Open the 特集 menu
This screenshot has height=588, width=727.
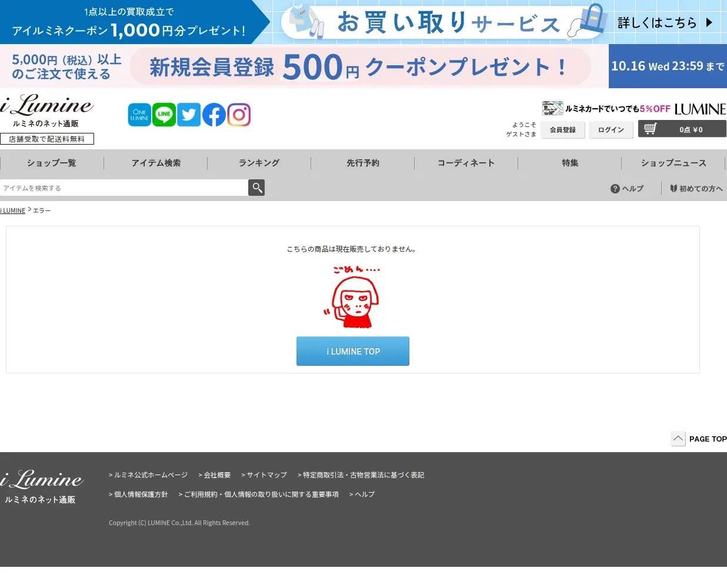[570, 163]
